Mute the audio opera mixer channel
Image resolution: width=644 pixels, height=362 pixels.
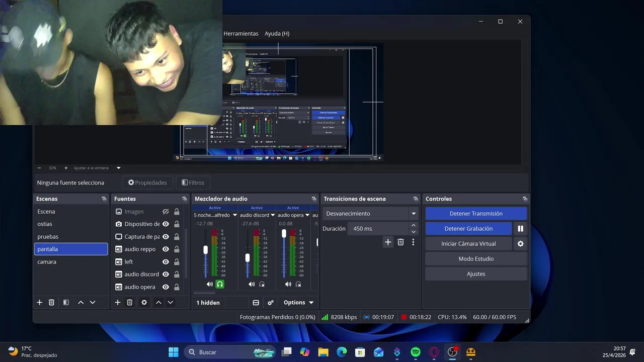(x=288, y=284)
